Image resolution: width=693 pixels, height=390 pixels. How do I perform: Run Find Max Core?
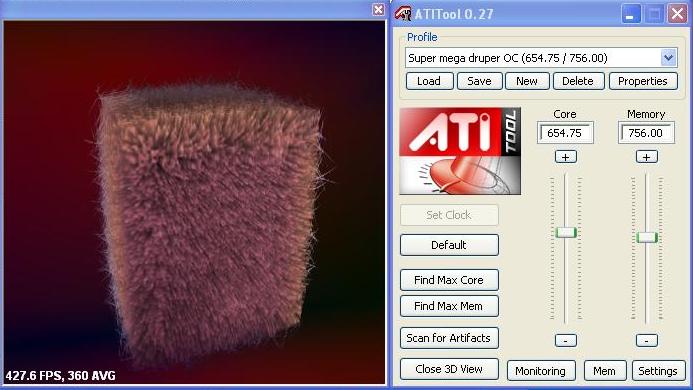tap(449, 280)
